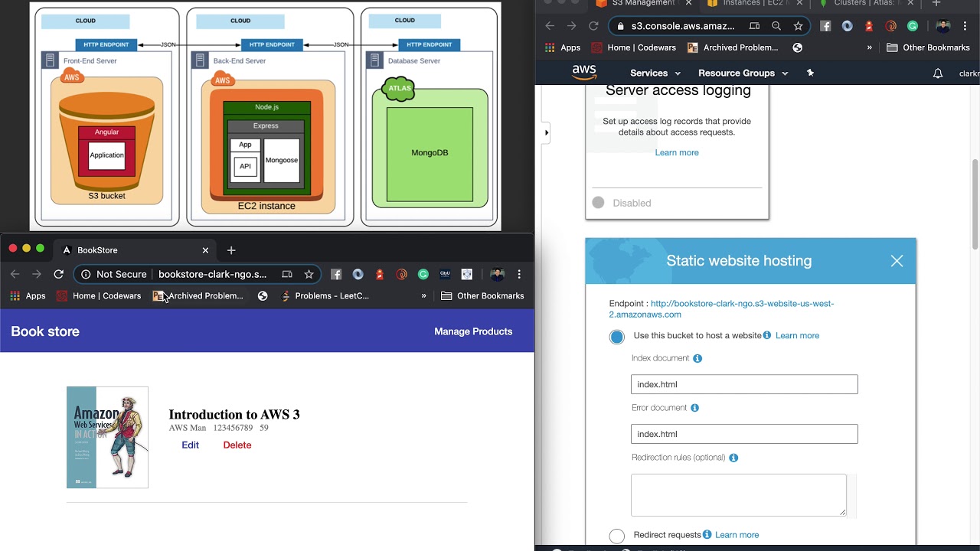
Task: Switch to the S3 Management tab
Action: [x=643, y=3]
